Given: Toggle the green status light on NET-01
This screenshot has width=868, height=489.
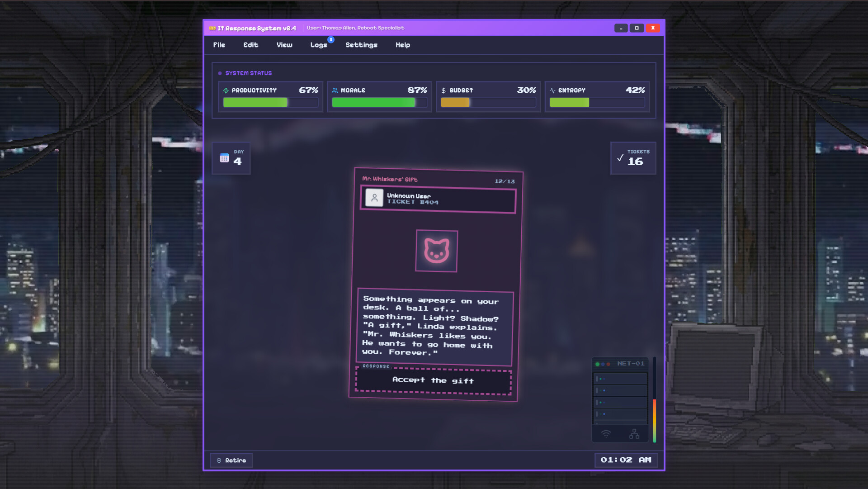Looking at the screenshot, I should click(597, 364).
